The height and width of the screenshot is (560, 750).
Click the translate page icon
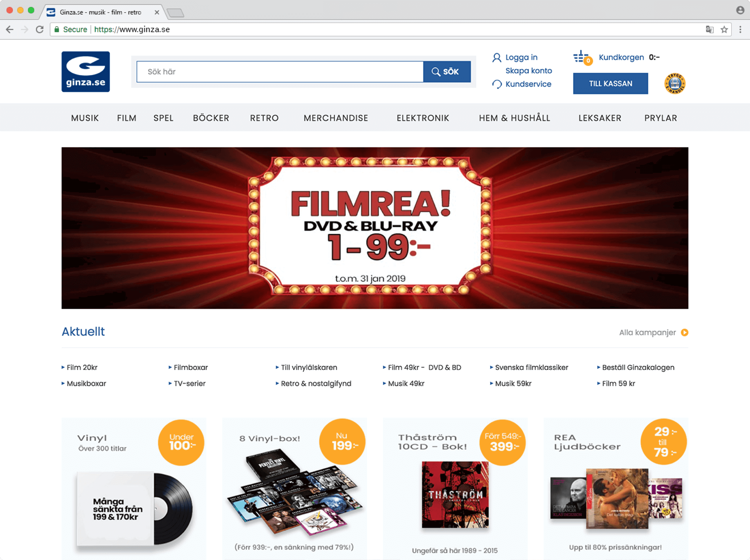click(x=710, y=29)
